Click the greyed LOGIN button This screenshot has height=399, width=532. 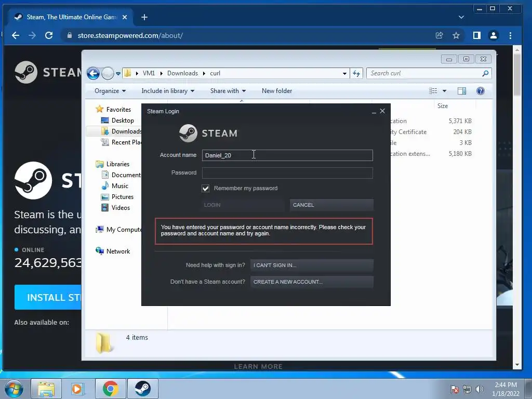(242, 205)
